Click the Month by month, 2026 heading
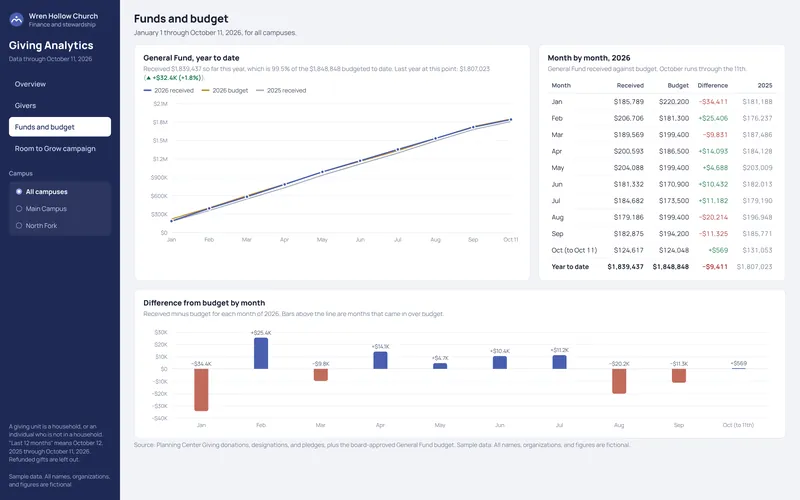Image resolution: width=800 pixels, height=500 pixels. pyautogui.click(x=589, y=58)
